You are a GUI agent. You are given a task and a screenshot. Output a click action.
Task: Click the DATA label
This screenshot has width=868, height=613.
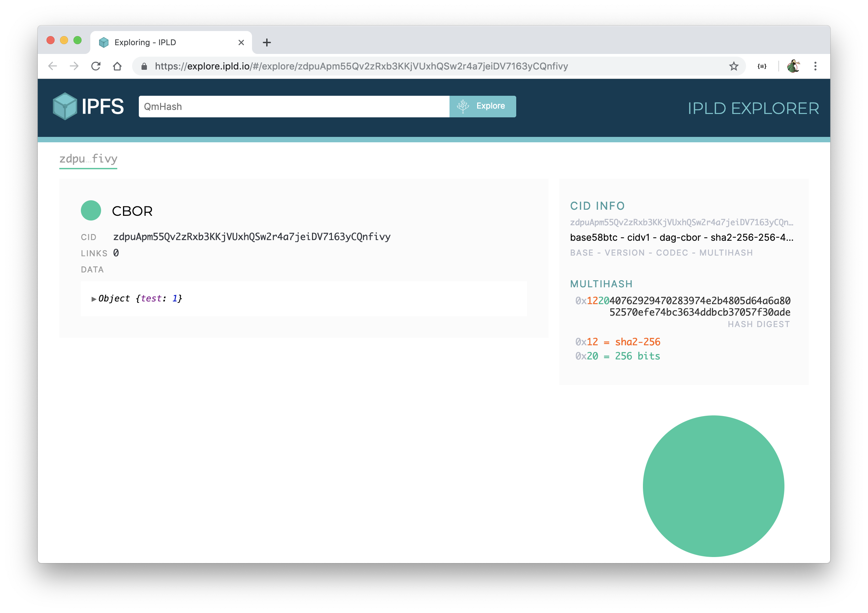click(92, 269)
